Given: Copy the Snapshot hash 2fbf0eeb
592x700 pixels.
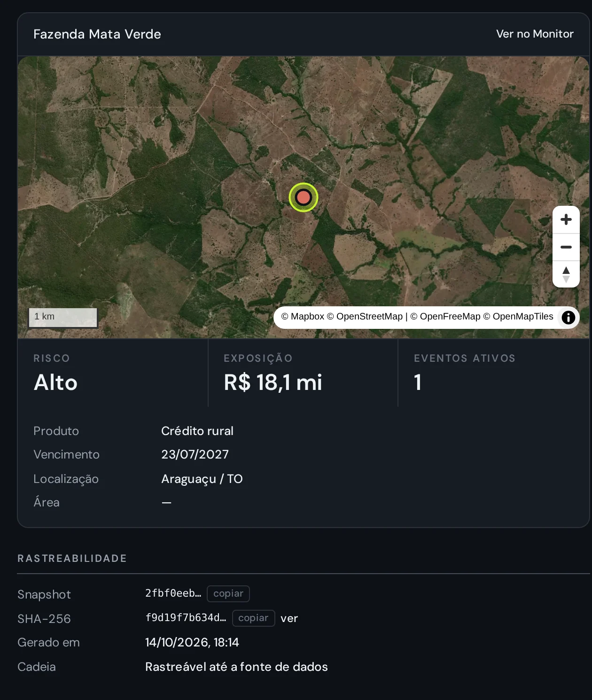Looking at the screenshot, I should 228,593.
